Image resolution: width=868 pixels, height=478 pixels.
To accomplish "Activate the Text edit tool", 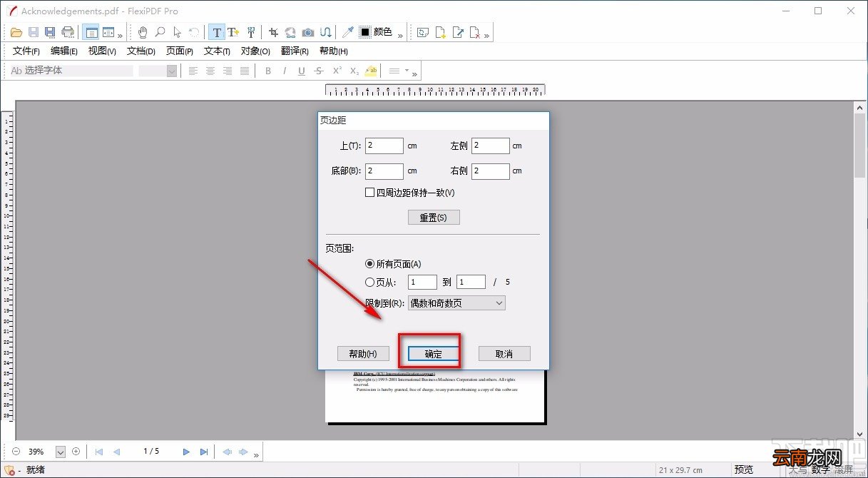I will pos(217,32).
